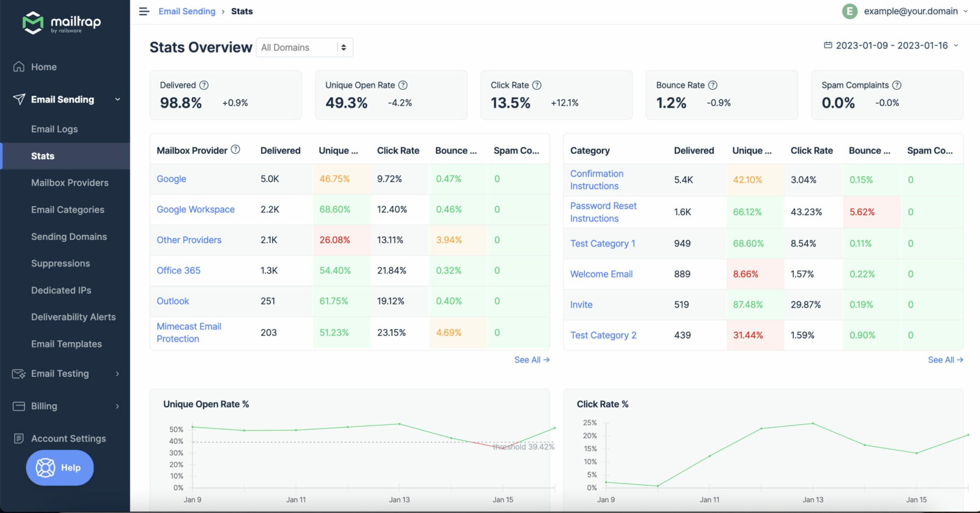The width and height of the screenshot is (980, 513).
Task: Click the green user avatar E
Action: click(x=850, y=11)
